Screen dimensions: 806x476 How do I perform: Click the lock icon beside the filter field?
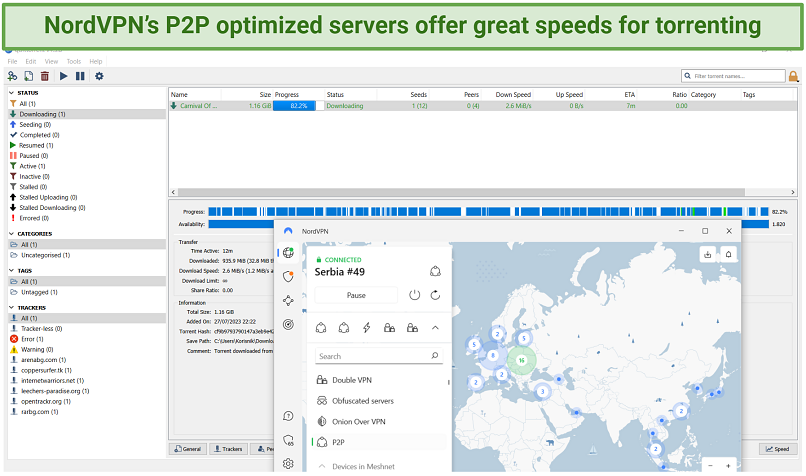click(x=793, y=77)
